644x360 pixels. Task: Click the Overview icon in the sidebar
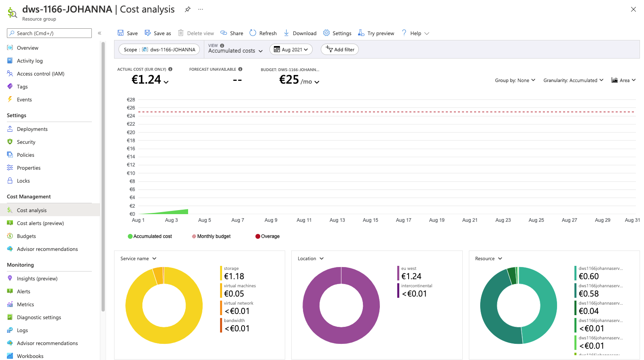[x=10, y=48]
